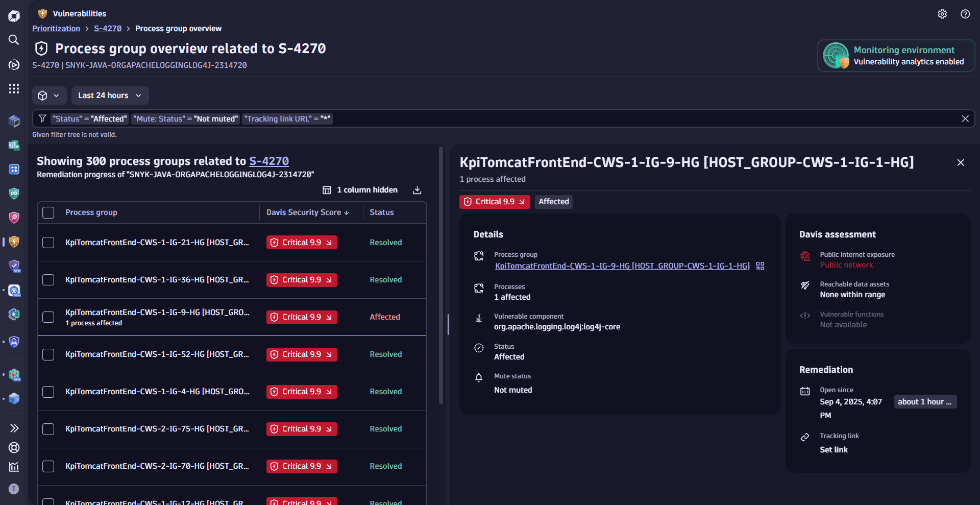Image resolution: width=980 pixels, height=505 pixels.
Task: Open the search icon in sidebar
Action: (14, 40)
